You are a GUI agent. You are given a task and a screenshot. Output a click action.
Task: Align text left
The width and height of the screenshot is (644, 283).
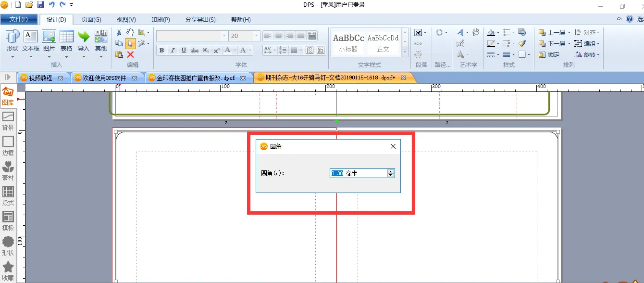click(268, 36)
